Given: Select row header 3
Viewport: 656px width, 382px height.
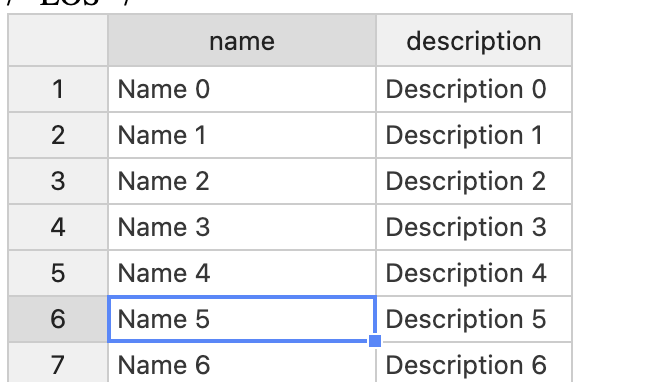Looking at the screenshot, I should (58, 181).
